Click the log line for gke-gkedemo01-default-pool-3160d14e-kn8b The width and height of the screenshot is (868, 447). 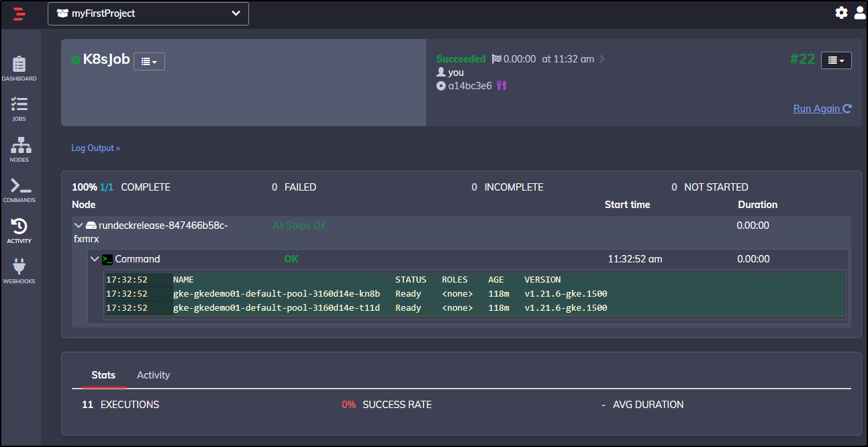click(475, 293)
